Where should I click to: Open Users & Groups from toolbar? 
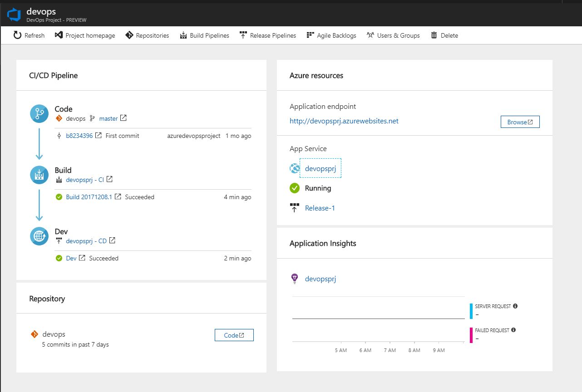coord(393,35)
